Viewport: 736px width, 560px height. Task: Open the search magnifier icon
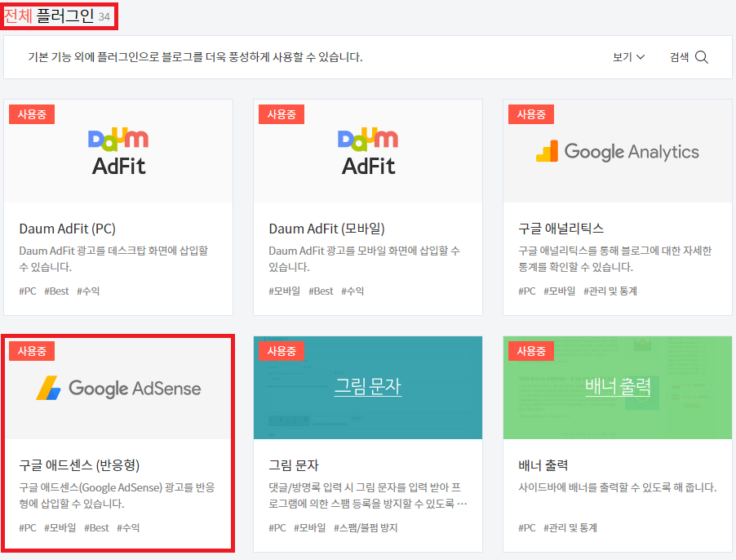(x=701, y=57)
